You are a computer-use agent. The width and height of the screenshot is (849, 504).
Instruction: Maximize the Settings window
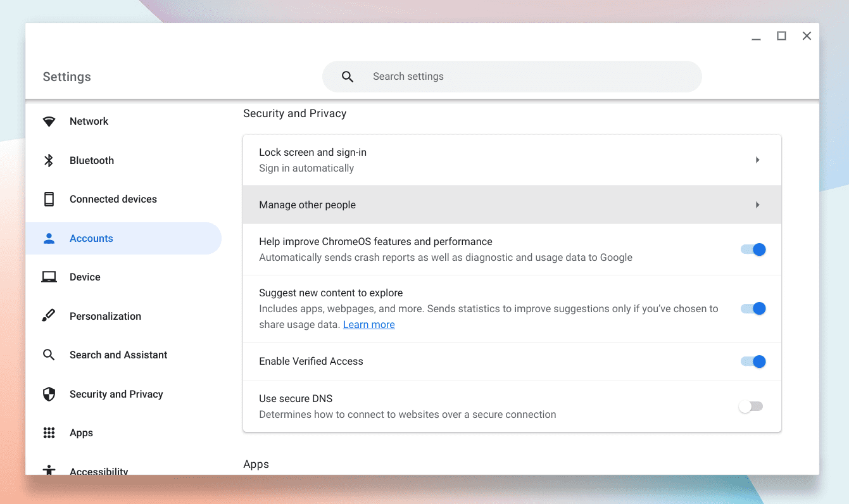point(781,36)
